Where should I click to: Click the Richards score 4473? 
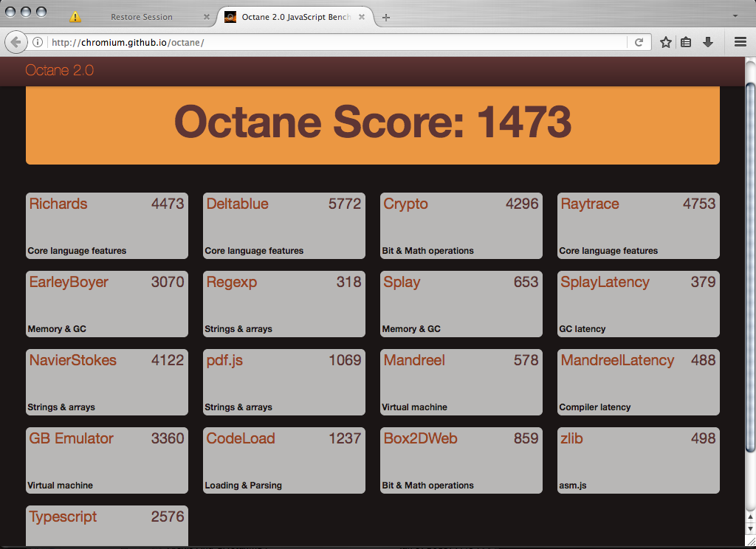pos(168,204)
